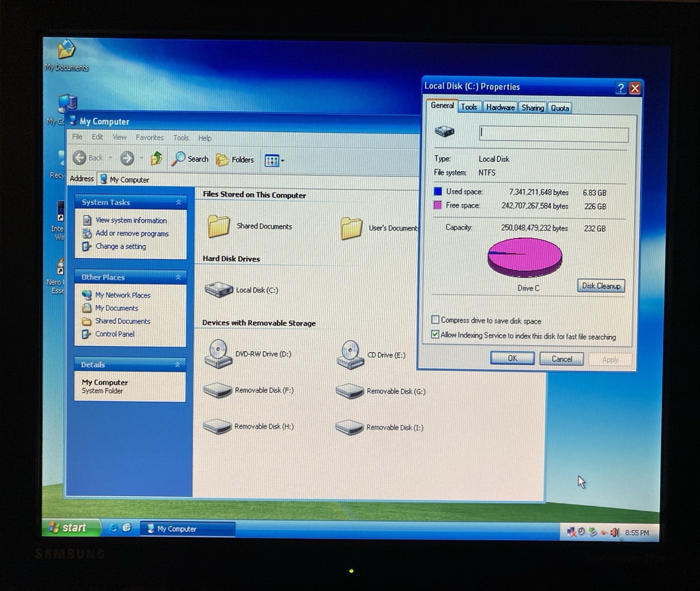Collapse the System Tasks panel
The width and height of the screenshot is (700, 591).
pos(178,202)
